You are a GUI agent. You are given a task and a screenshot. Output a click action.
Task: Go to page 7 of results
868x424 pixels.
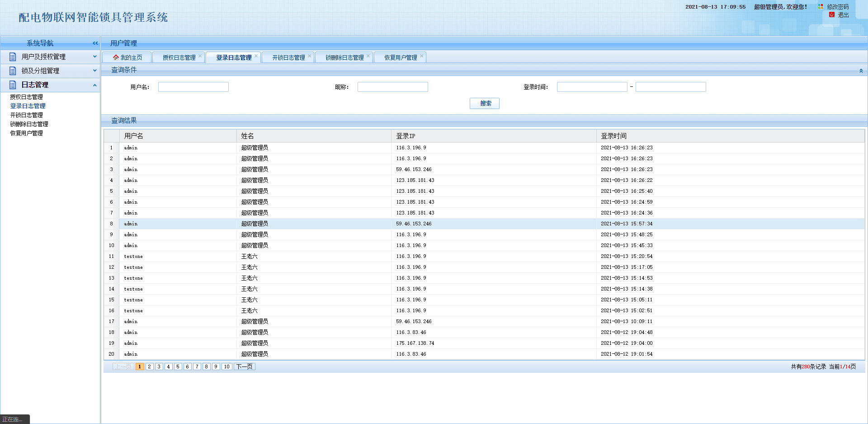pyautogui.click(x=197, y=367)
